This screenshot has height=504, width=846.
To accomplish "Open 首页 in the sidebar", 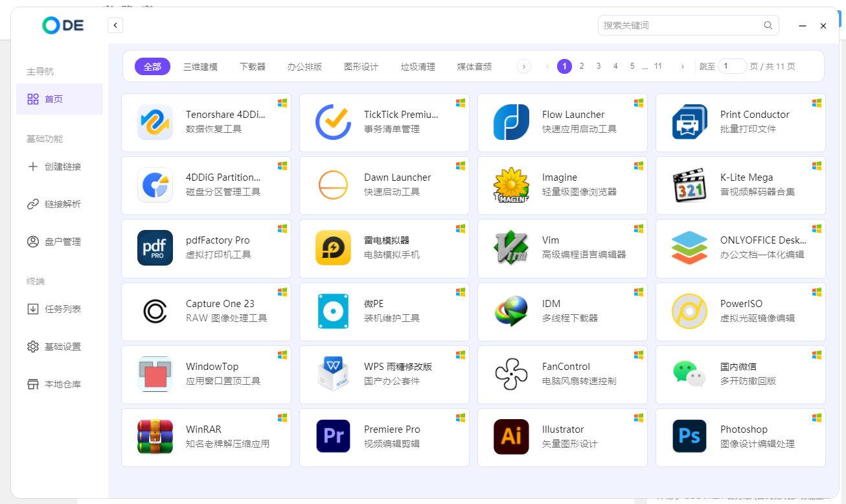I will (60, 99).
